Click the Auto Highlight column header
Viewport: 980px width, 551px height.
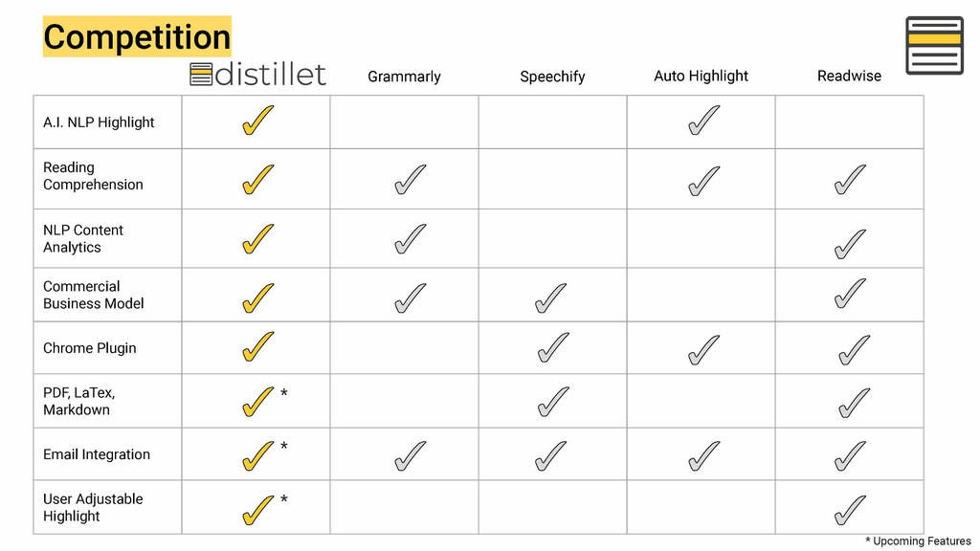coord(701,76)
